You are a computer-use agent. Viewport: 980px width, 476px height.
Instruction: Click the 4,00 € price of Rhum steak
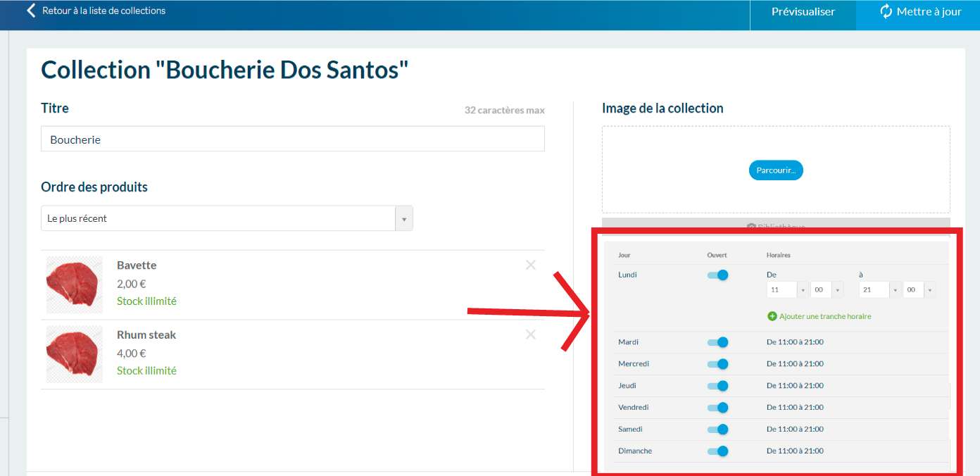coord(132,353)
